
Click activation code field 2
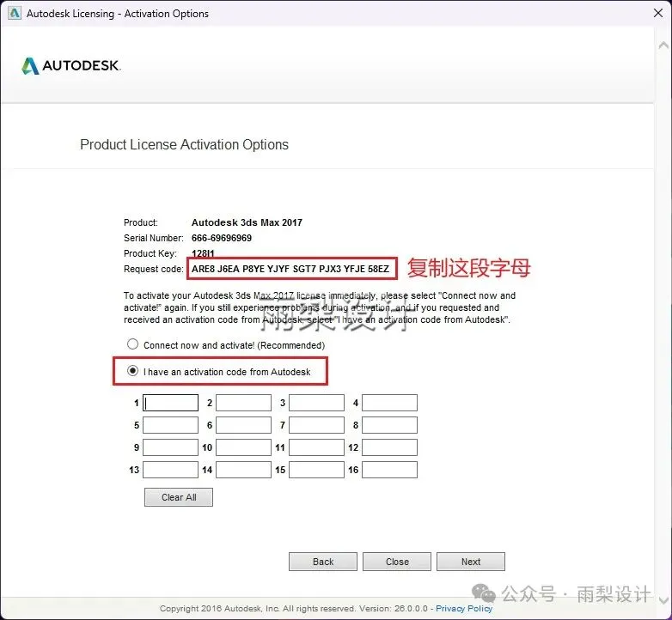(x=243, y=403)
